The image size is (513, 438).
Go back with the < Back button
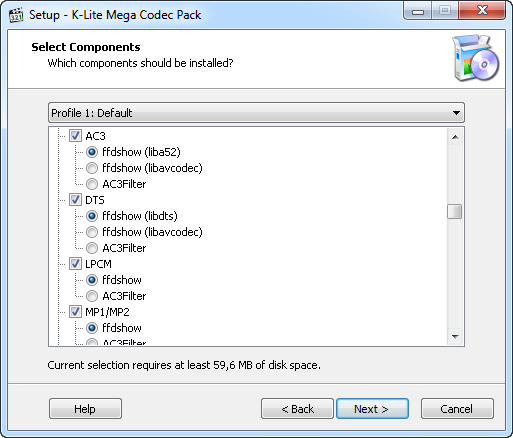[297, 408]
